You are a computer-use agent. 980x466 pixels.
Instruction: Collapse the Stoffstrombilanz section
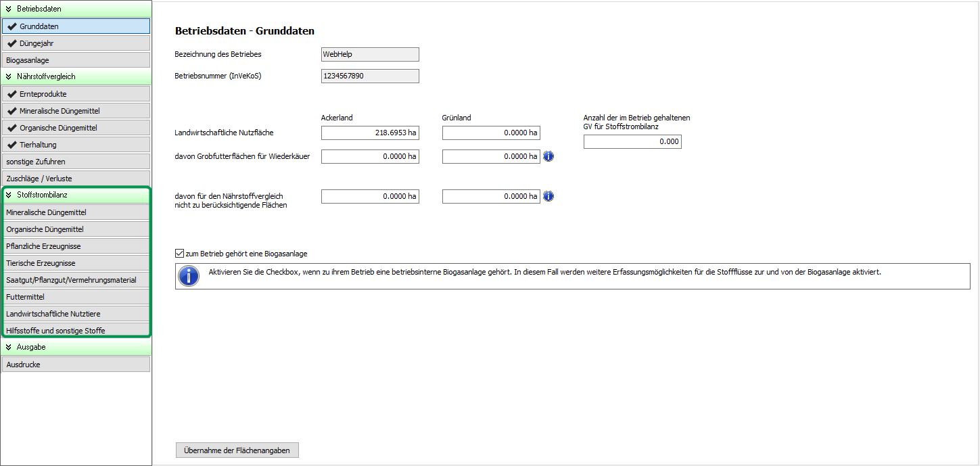pos(9,195)
